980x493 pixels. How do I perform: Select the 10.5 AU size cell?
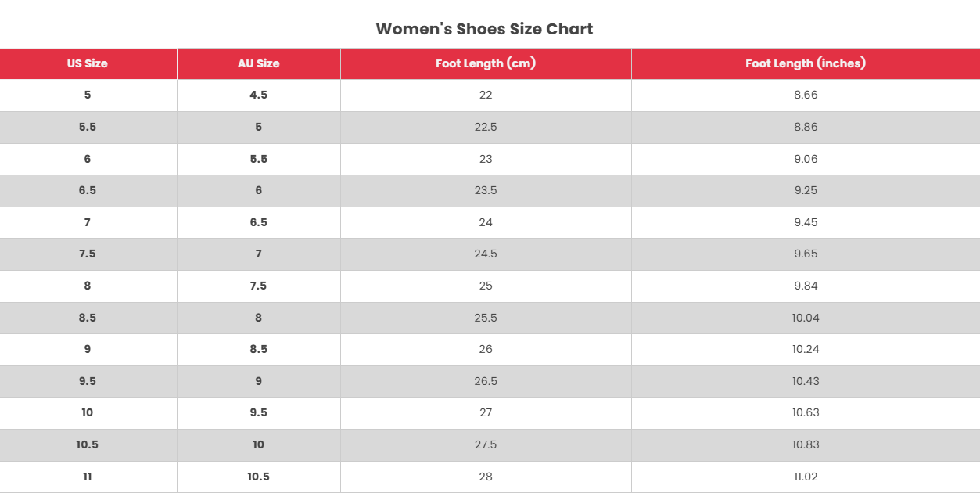click(258, 477)
